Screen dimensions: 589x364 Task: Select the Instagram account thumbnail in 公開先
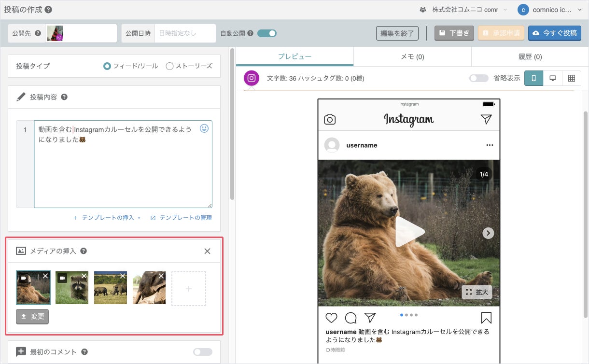[55, 33]
